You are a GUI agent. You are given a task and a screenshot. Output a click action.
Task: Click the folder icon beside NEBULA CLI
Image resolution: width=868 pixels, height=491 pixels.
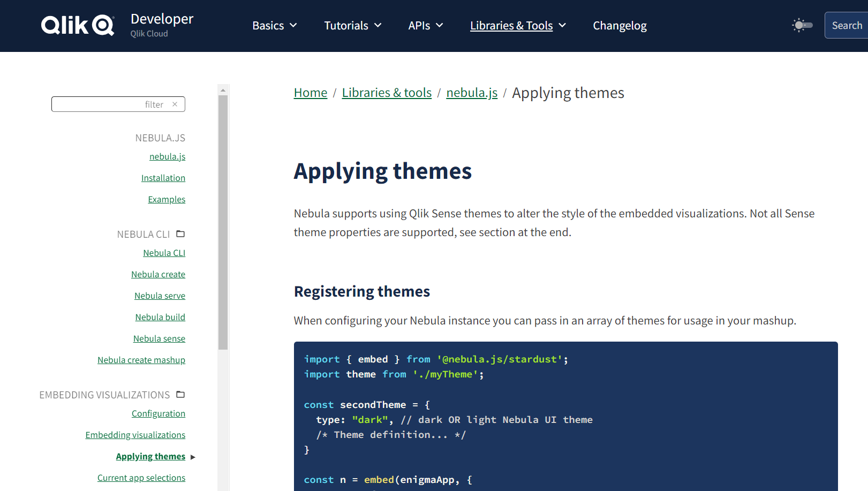[x=180, y=234]
